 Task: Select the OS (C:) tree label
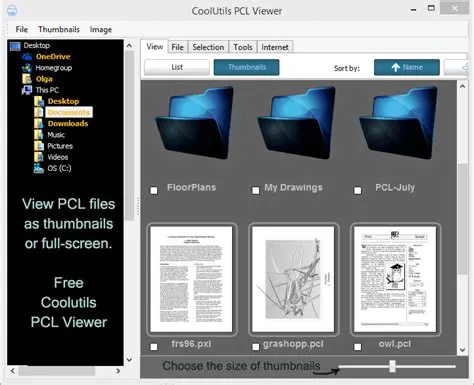tap(59, 168)
